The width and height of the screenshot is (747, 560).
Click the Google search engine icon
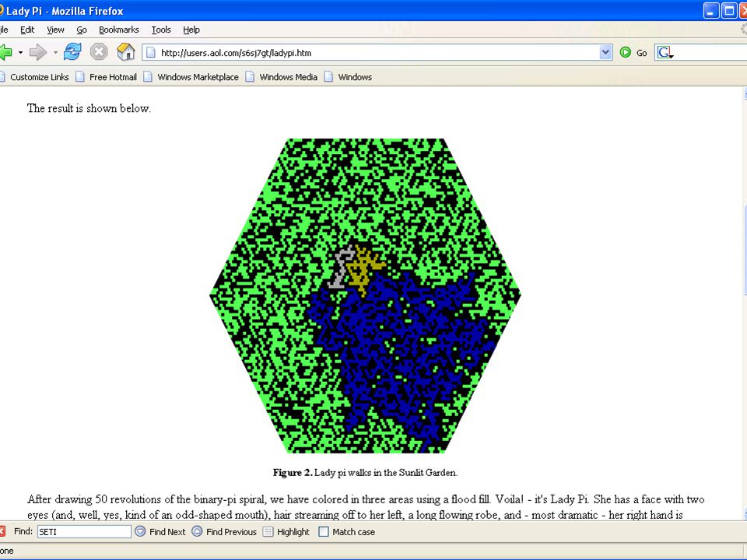click(x=664, y=52)
